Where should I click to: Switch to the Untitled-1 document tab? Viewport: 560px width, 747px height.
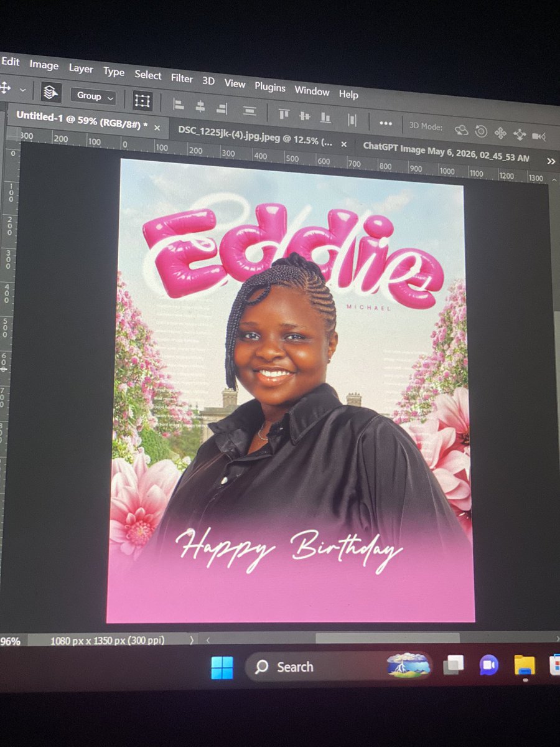click(x=82, y=119)
